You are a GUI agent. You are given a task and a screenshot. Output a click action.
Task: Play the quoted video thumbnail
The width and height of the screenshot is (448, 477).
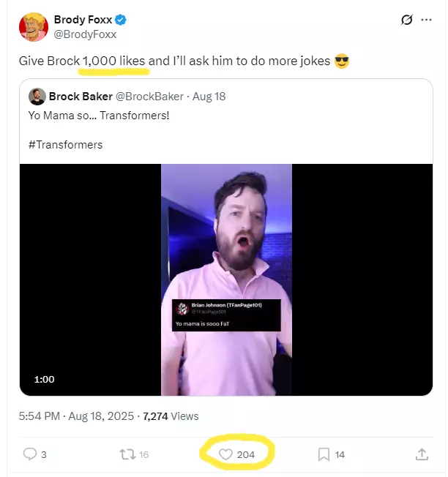coord(226,279)
